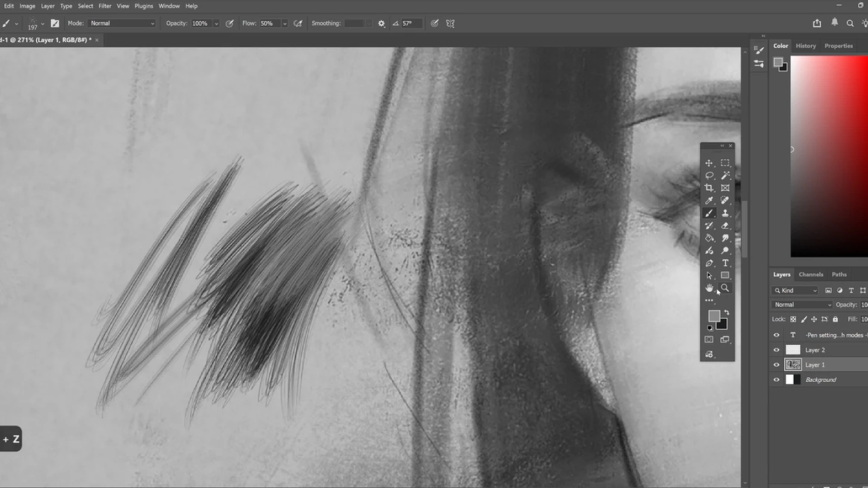This screenshot has width=868, height=488.
Task: Open the Kind filter dropdown
Action: [x=794, y=290]
